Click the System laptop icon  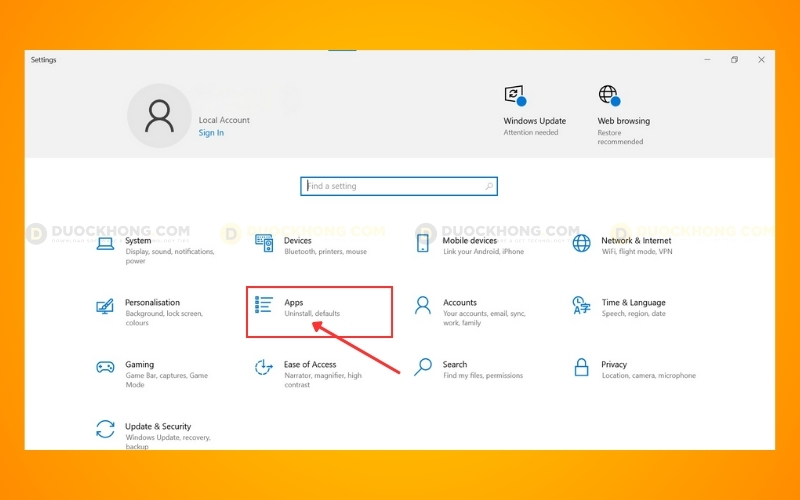click(x=105, y=243)
